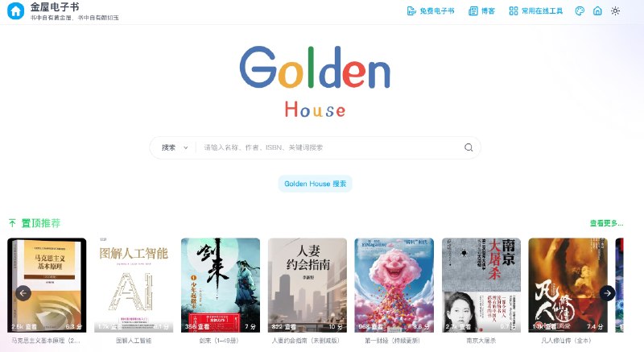Toggle light/dark mode sun icon
This screenshot has width=644, height=352.
point(615,11)
